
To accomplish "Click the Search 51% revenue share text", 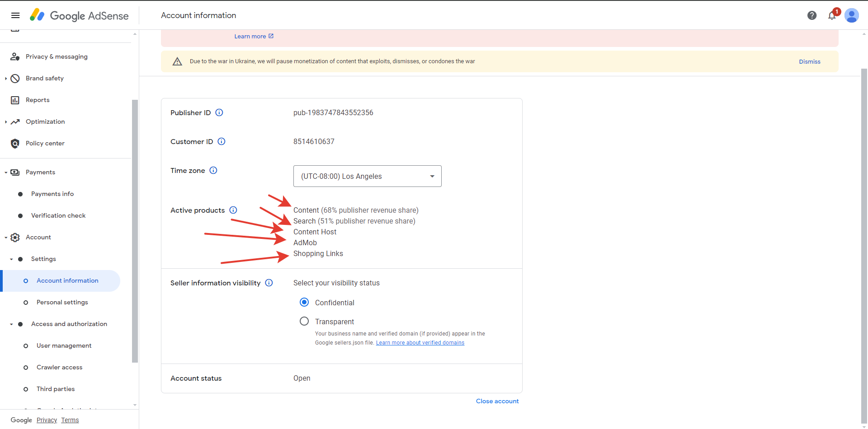I will 354,221.
